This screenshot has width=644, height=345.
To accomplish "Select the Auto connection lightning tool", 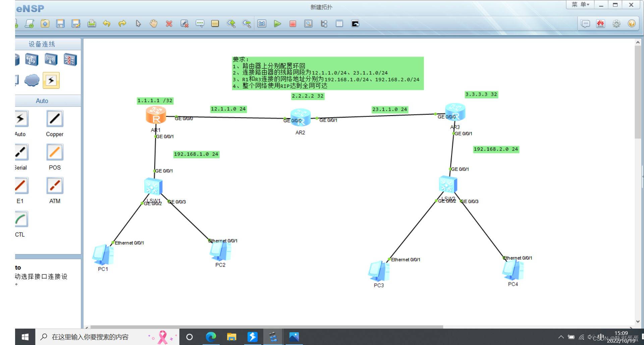I will [x=21, y=119].
